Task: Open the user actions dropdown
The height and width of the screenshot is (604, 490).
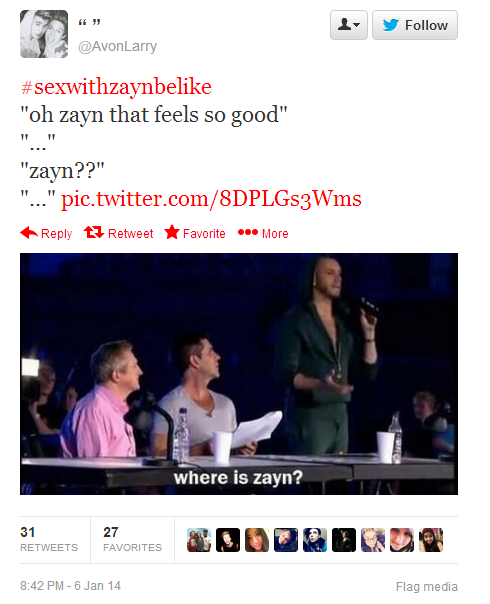Action: (x=349, y=25)
